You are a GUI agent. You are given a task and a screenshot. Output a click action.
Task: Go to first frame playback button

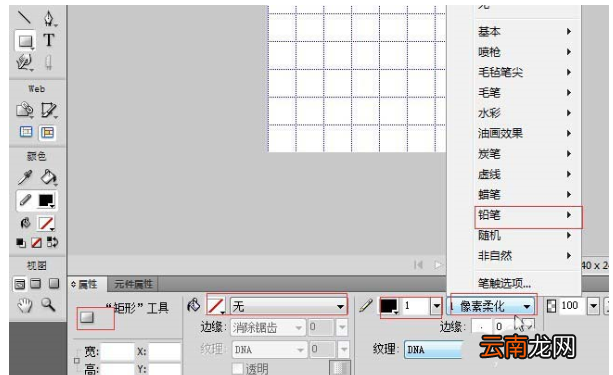tap(418, 265)
